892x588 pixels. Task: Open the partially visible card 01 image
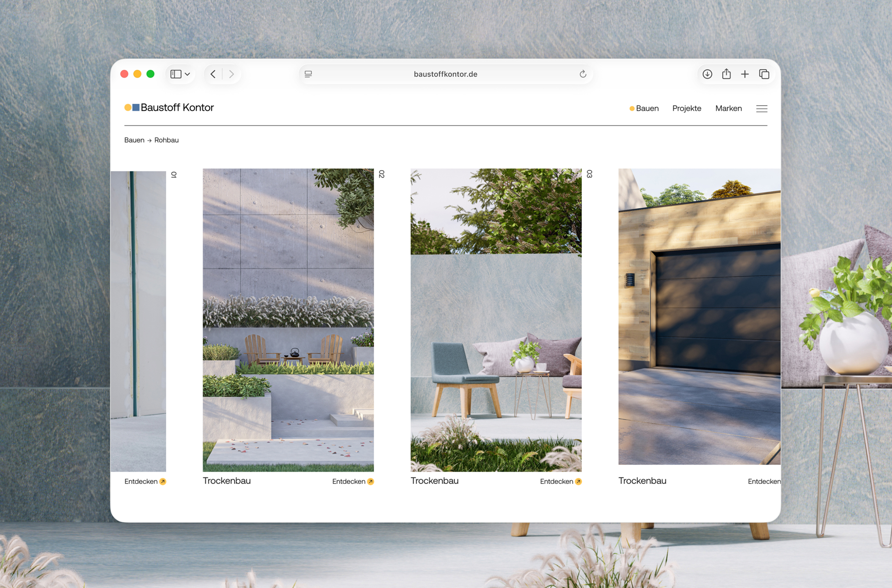(x=138, y=321)
